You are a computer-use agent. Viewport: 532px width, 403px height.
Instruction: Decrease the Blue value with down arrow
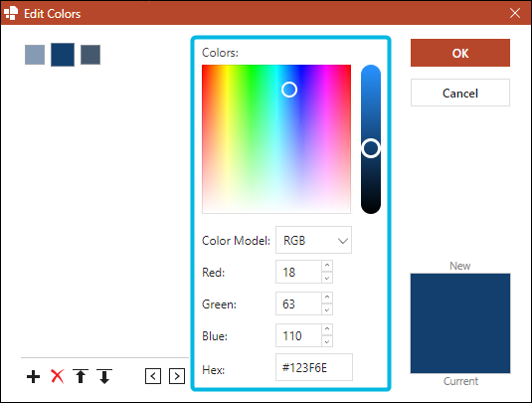[327, 341]
